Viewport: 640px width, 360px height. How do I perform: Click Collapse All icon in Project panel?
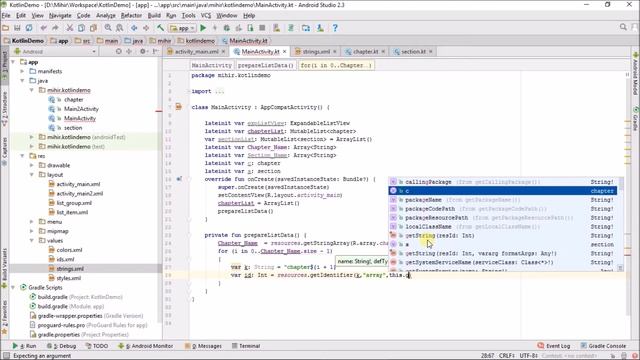click(129, 51)
